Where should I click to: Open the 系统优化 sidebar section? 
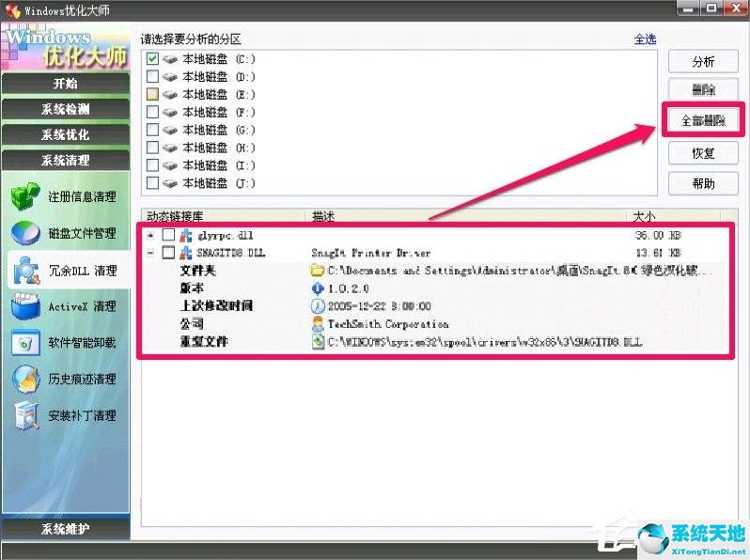[66, 135]
